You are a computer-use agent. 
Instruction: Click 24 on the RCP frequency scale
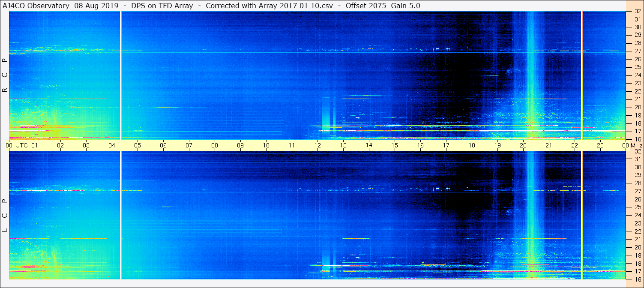point(637,75)
